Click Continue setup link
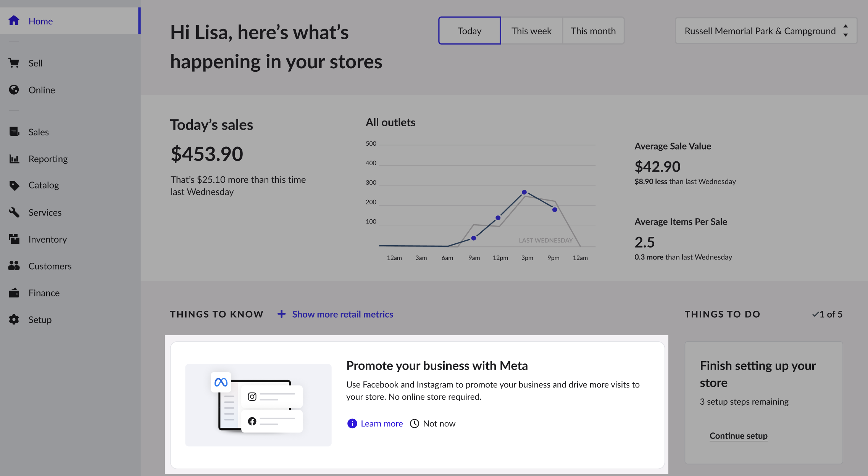This screenshot has height=476, width=868. 738,436
